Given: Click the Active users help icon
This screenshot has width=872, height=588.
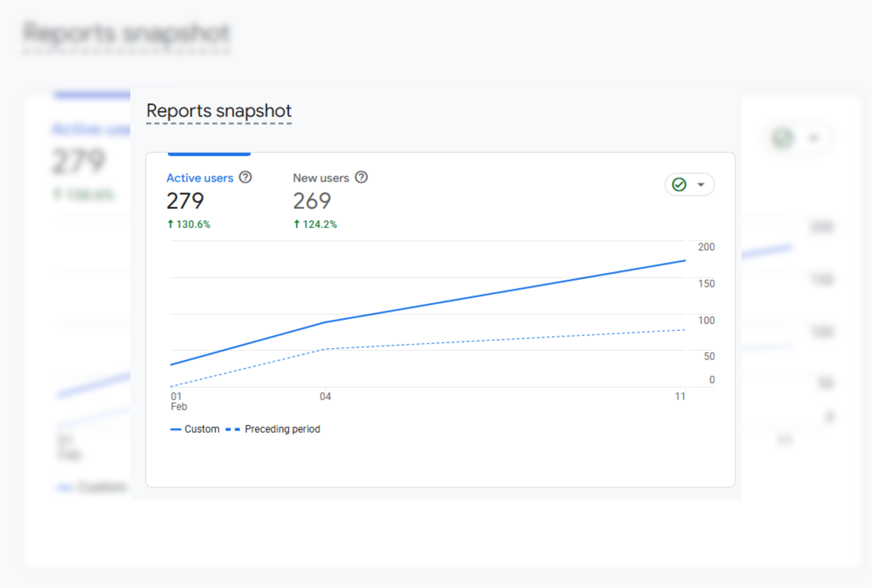Looking at the screenshot, I should [x=245, y=177].
